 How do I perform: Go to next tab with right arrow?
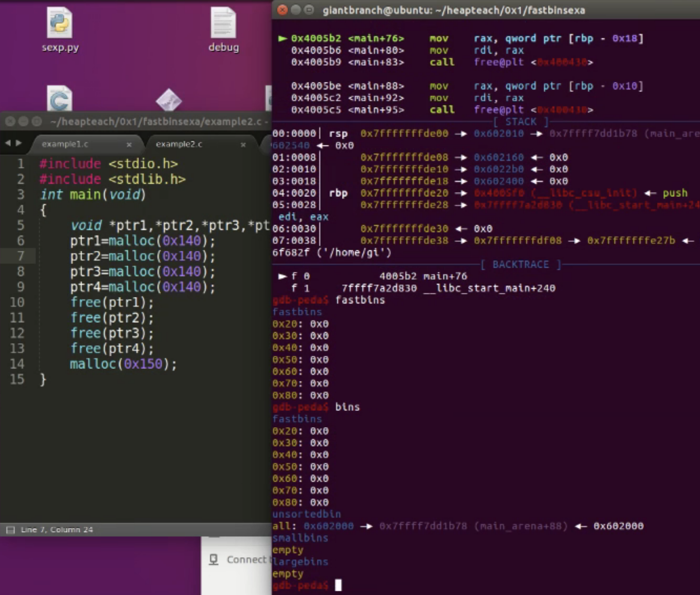point(19,143)
